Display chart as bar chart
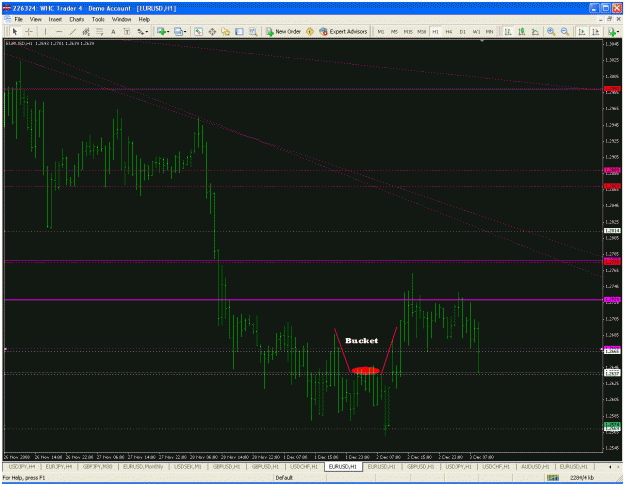The width and height of the screenshot is (625, 484). [508, 31]
